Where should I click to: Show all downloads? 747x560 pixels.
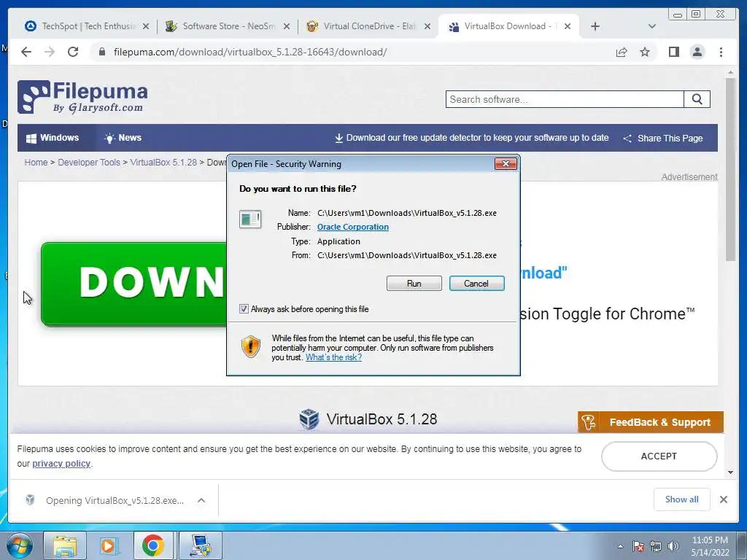pos(682,499)
